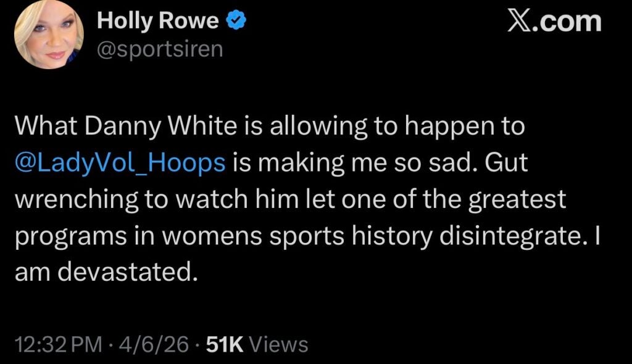Click the bold 51K view count

[225, 344]
